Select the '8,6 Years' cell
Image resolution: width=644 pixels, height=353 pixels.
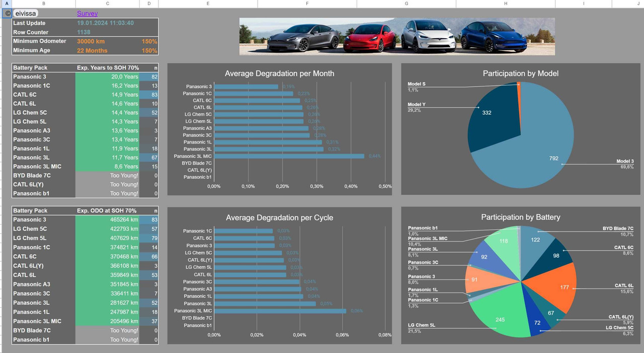107,166
